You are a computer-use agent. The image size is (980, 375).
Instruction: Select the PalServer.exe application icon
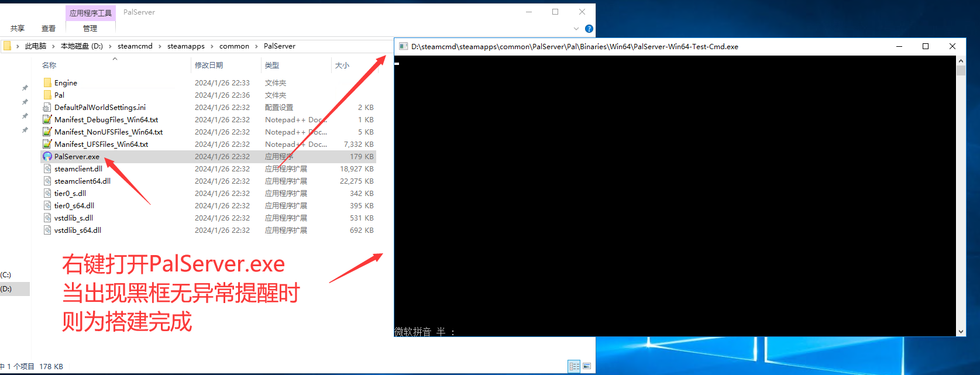click(x=47, y=156)
